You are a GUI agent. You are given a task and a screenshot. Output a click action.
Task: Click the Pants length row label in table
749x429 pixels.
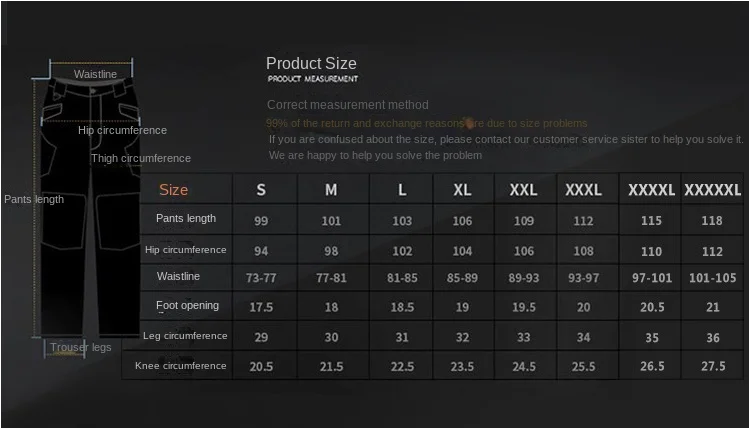click(x=186, y=218)
